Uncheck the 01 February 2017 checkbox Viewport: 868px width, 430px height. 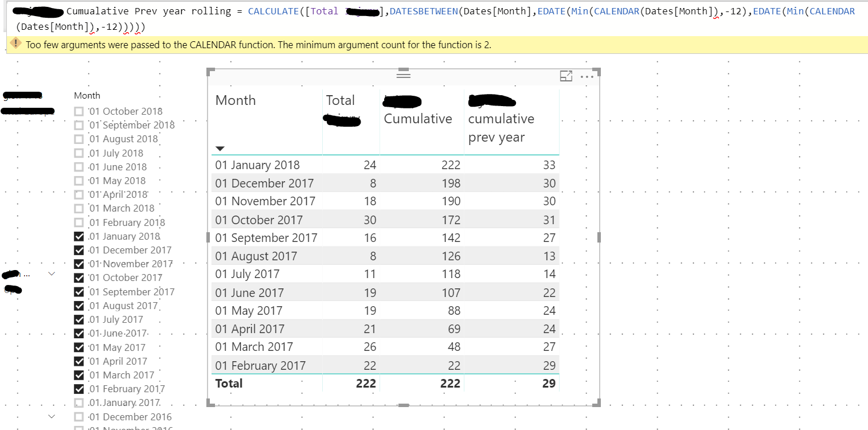point(79,389)
